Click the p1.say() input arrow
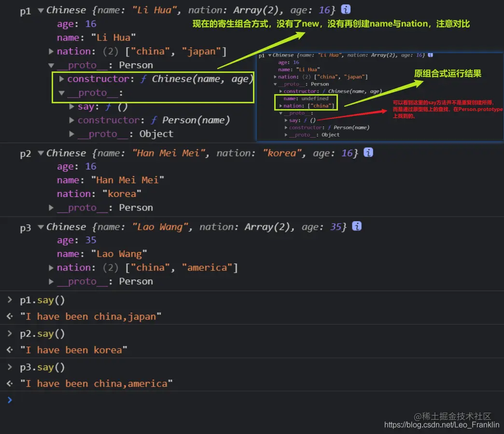504x434 pixels. (10, 300)
